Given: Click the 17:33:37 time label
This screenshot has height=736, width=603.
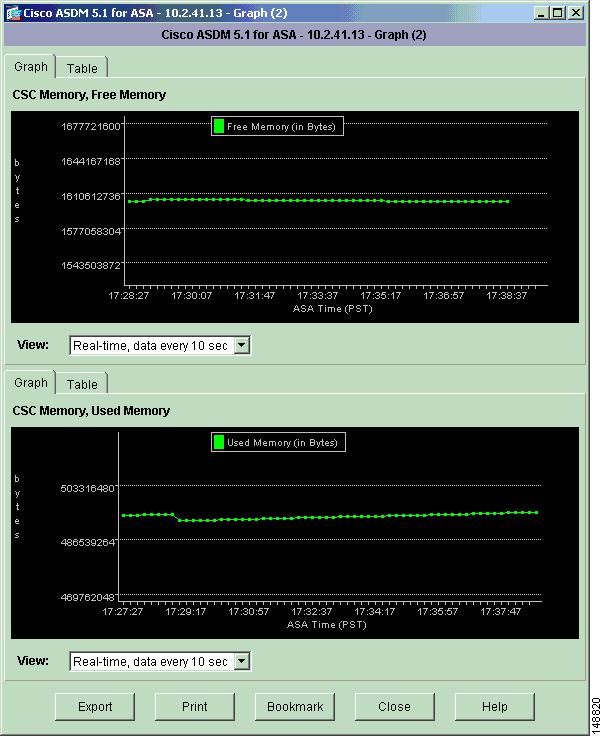Looking at the screenshot, I should pos(317,296).
